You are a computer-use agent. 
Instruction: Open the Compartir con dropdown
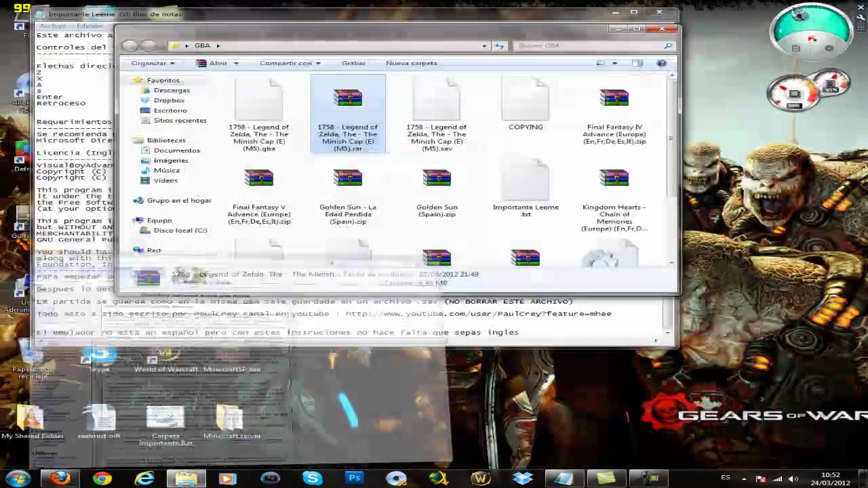(x=290, y=63)
